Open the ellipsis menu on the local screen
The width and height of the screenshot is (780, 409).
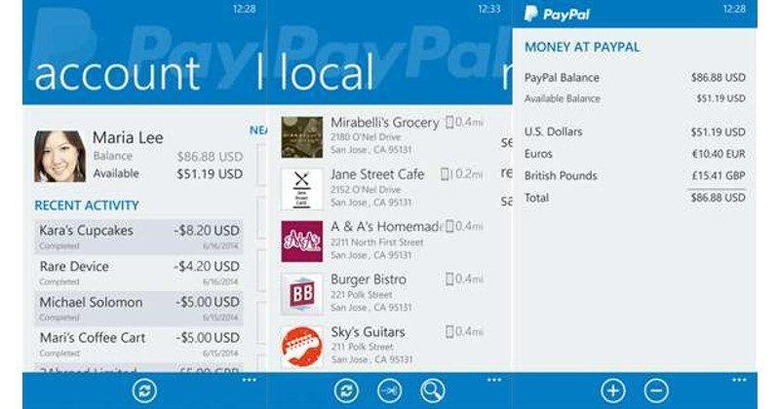click(494, 380)
